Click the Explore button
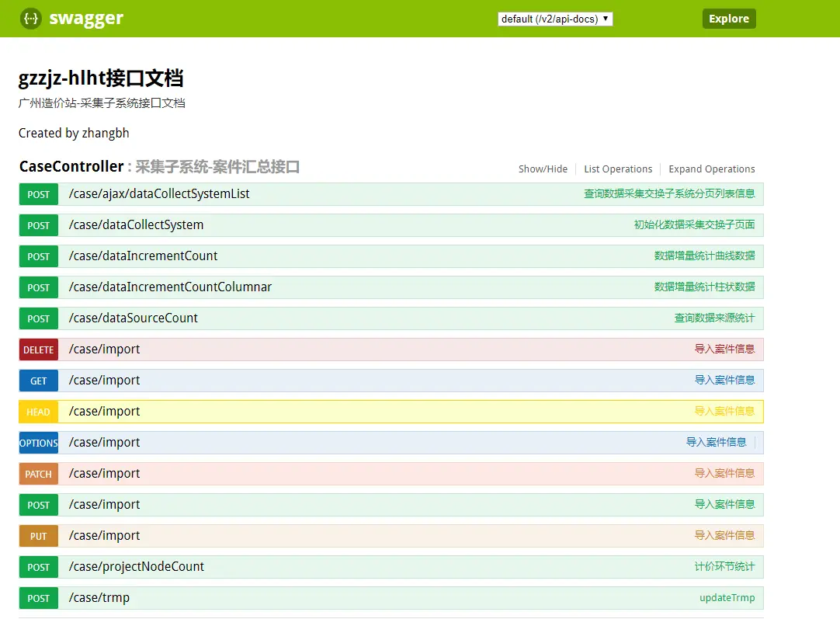840x619 pixels. click(728, 19)
